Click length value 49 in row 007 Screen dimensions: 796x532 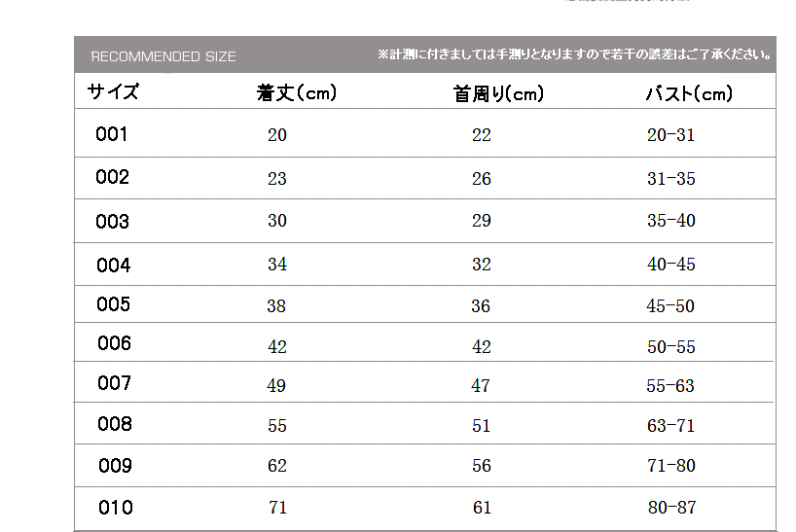point(276,385)
